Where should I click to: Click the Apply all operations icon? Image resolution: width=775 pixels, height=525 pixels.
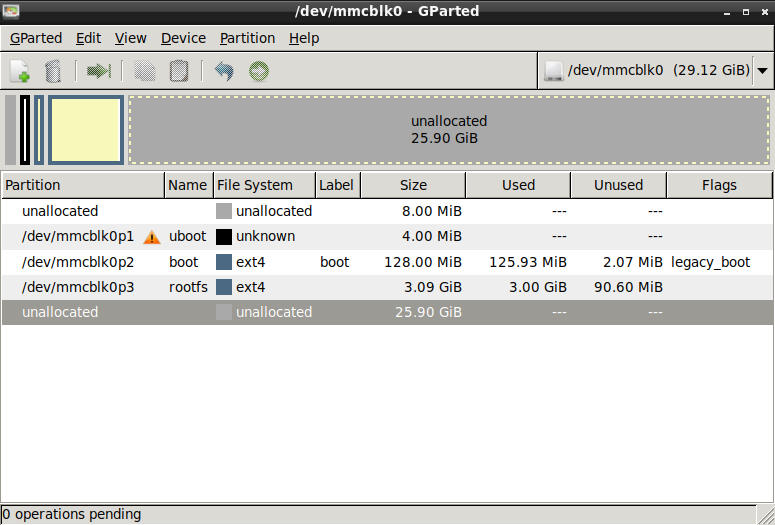pos(258,71)
